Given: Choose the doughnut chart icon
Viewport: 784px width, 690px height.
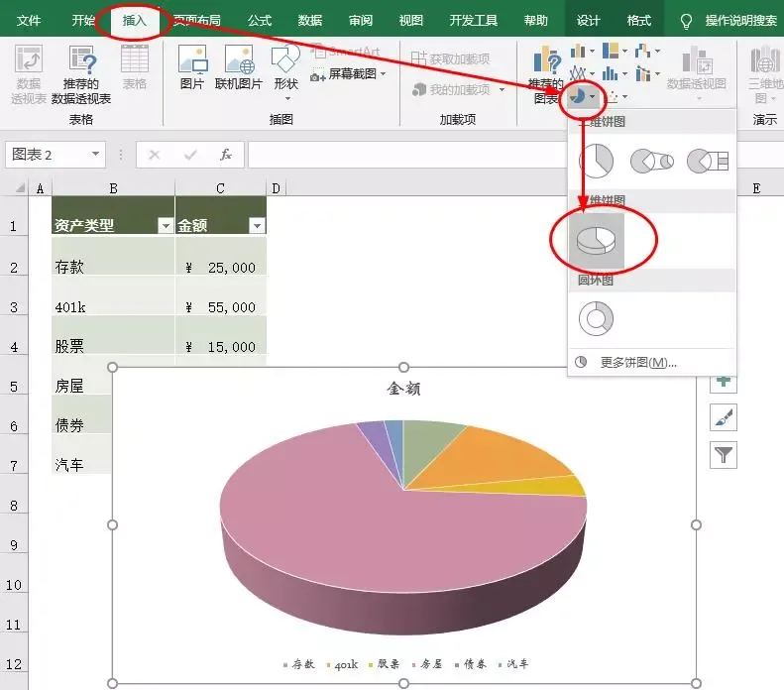Looking at the screenshot, I should pyautogui.click(x=596, y=318).
